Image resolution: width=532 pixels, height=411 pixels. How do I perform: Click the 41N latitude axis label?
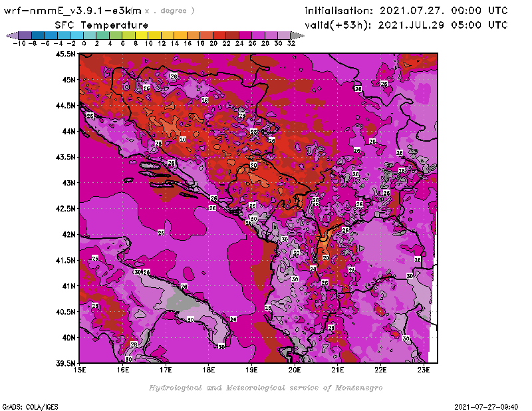(68, 286)
